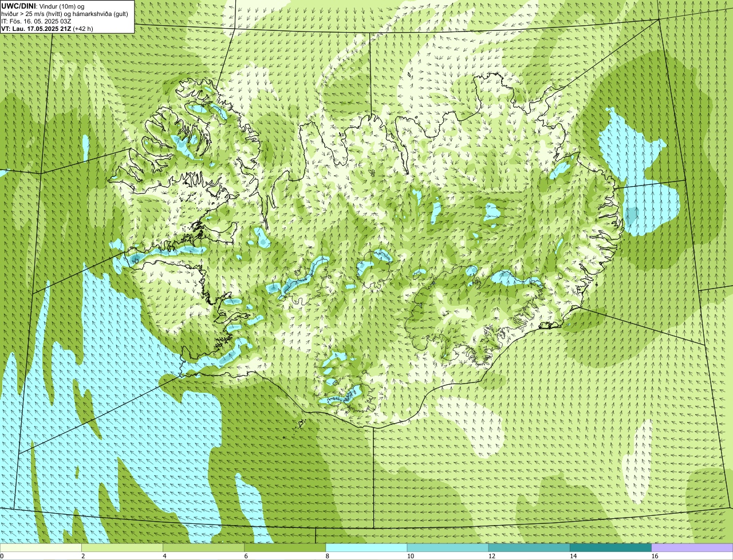
Task: Click the lavender legend swatch above 16 m/s
Action: click(x=692, y=548)
